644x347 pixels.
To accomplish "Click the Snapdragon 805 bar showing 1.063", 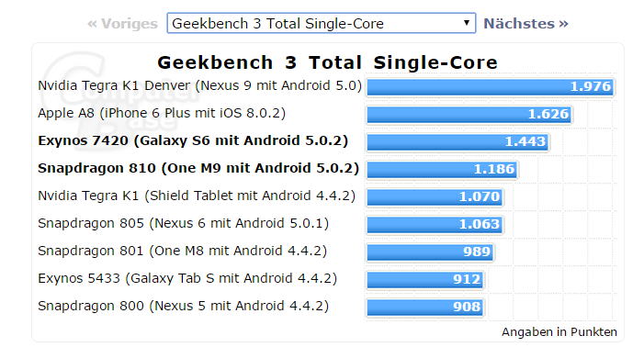I will (x=435, y=224).
